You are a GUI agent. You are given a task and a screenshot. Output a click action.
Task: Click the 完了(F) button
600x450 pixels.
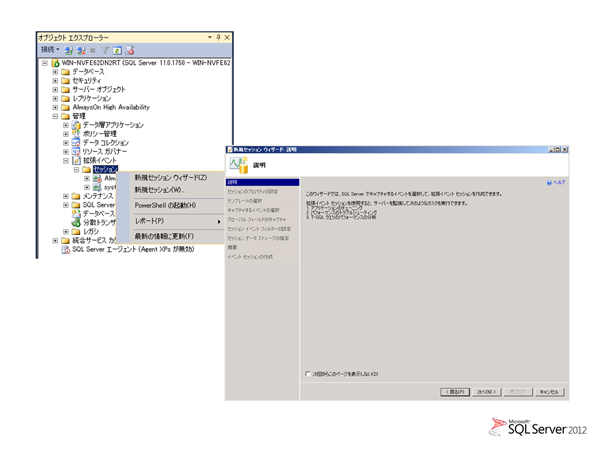517,392
